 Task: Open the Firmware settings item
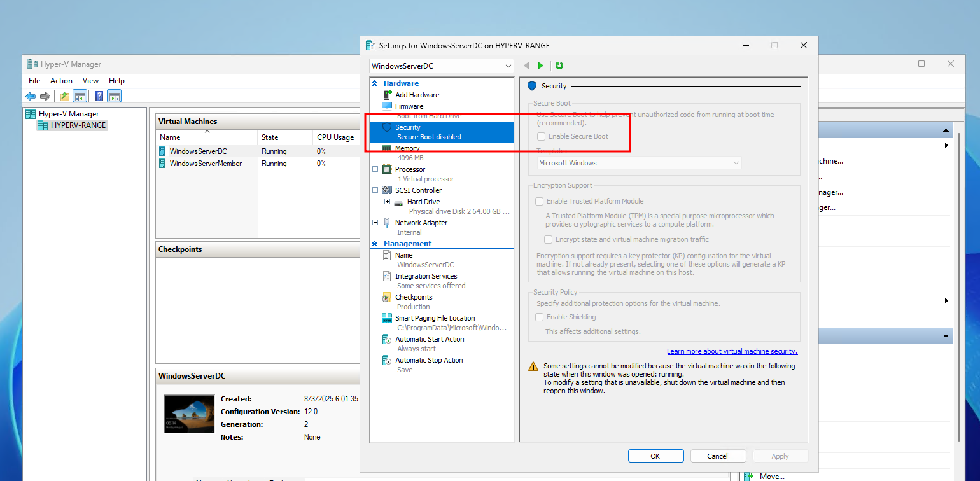[x=409, y=106]
